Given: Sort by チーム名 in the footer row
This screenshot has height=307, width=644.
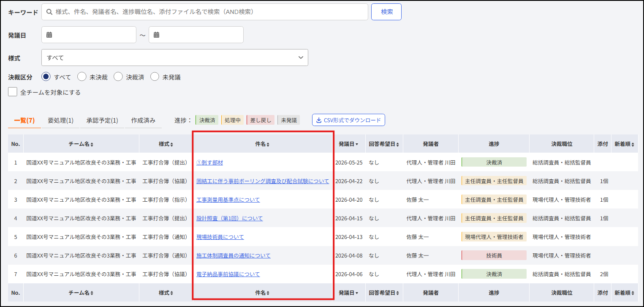Looking at the screenshot, I should [x=81, y=293].
